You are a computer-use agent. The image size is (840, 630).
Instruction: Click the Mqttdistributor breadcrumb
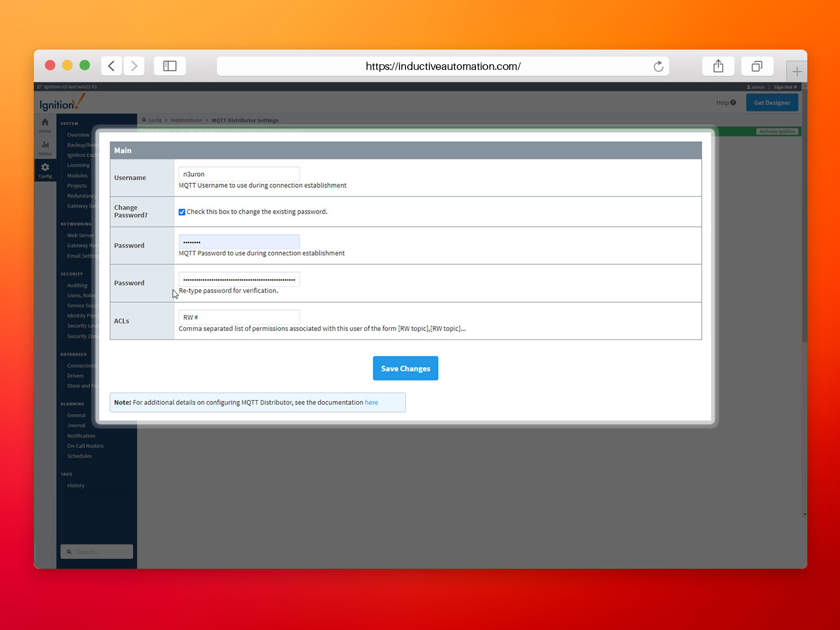tap(186, 120)
